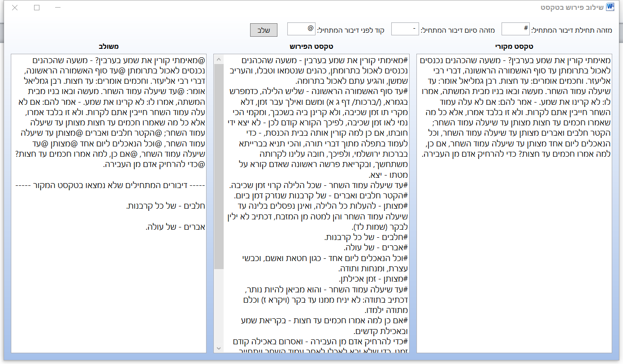Click the '-' end-marker input field
The width and height of the screenshot is (623, 364).
tap(405, 28)
